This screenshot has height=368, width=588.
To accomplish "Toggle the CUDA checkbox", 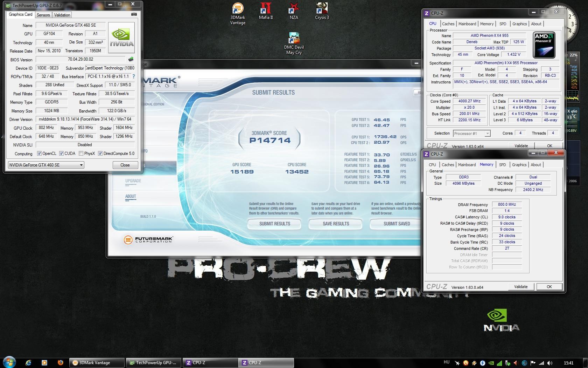I will click(x=61, y=154).
